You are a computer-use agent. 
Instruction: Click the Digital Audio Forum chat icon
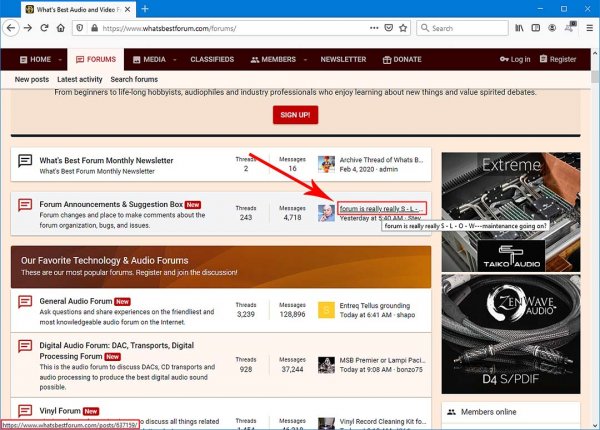(25, 346)
